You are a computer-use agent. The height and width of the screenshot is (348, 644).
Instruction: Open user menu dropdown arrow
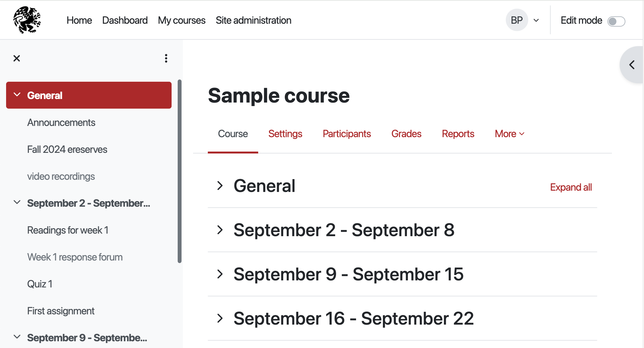[x=536, y=21]
